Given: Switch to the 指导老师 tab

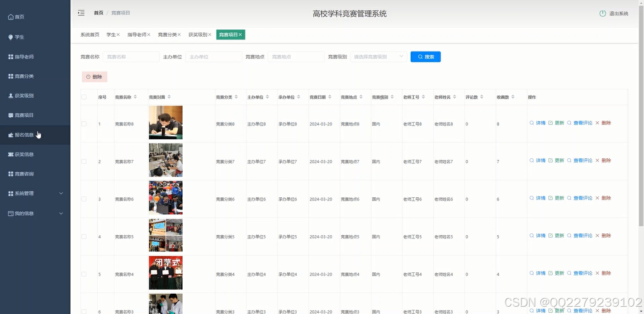Looking at the screenshot, I should pos(137,34).
